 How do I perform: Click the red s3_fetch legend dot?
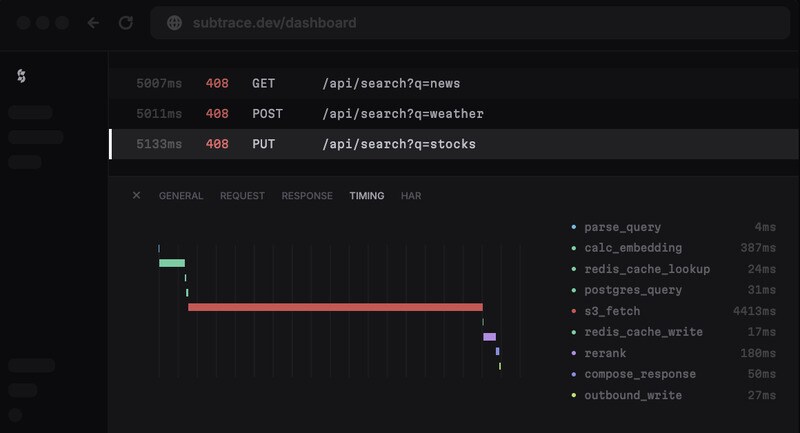tap(573, 311)
